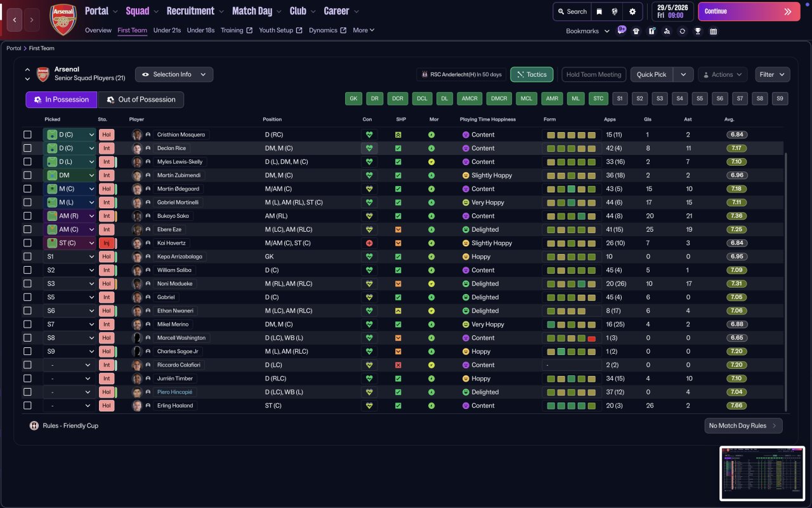Open the Selection Info dropdown
Image resolution: width=812 pixels, height=508 pixels.
pyautogui.click(x=174, y=74)
